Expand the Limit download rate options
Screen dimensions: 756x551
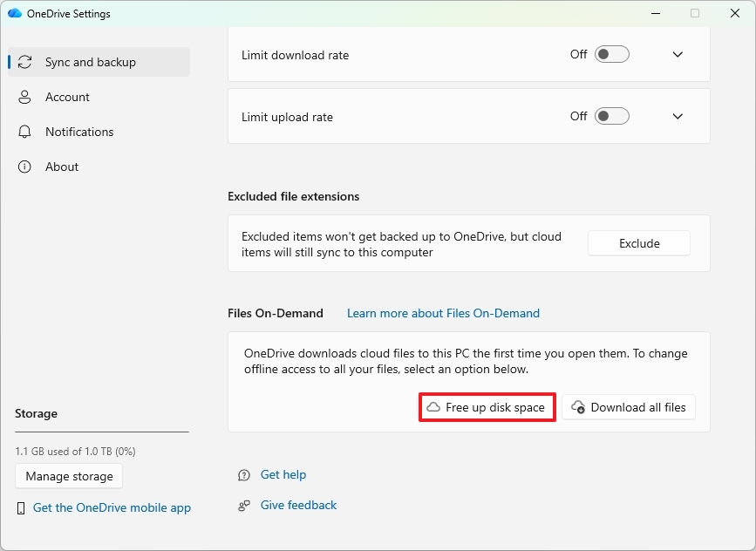678,54
